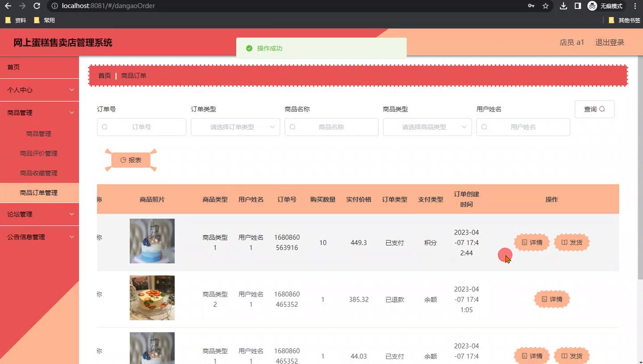Expand the 个人中心 sidebar menu

click(x=39, y=90)
